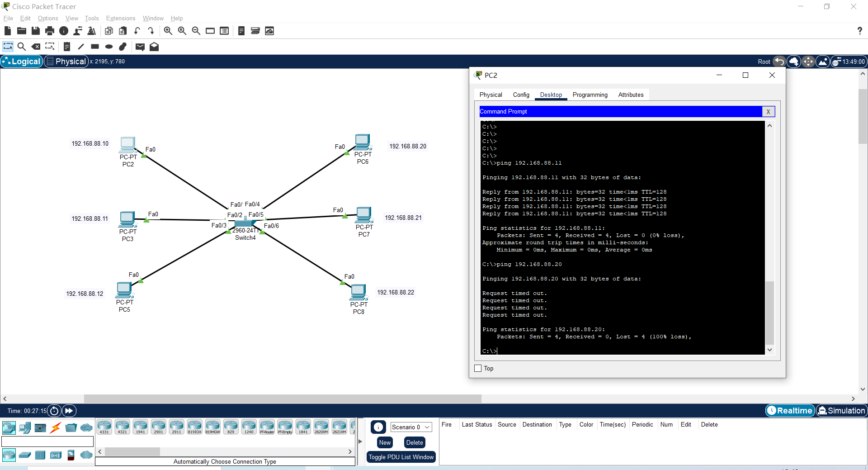The height and width of the screenshot is (470, 868).
Task: Open the Physical tab in PC2
Action: click(x=491, y=95)
